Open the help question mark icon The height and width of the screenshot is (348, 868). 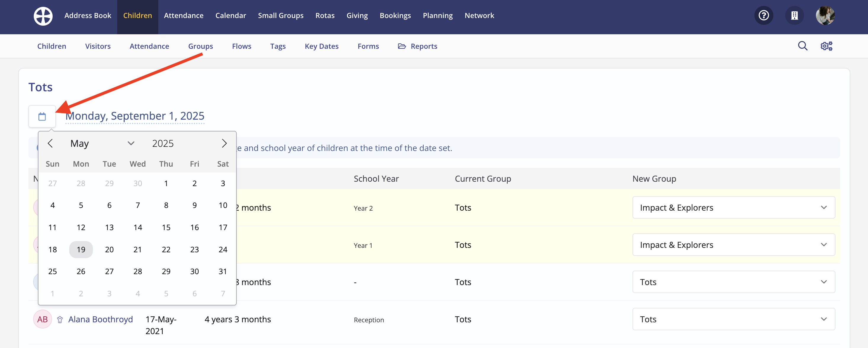point(763,15)
